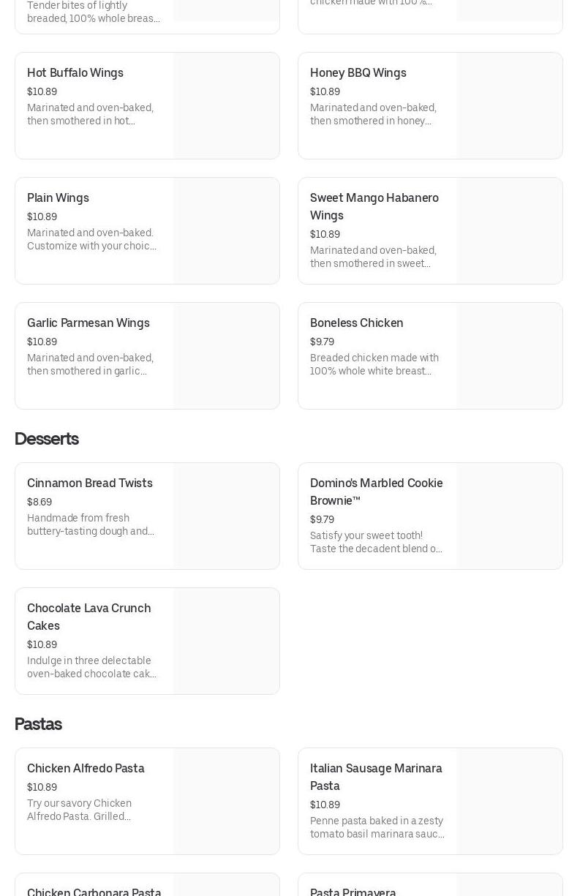588x896 pixels.
Task: Click the Plain Wings title
Action: pos(58,198)
